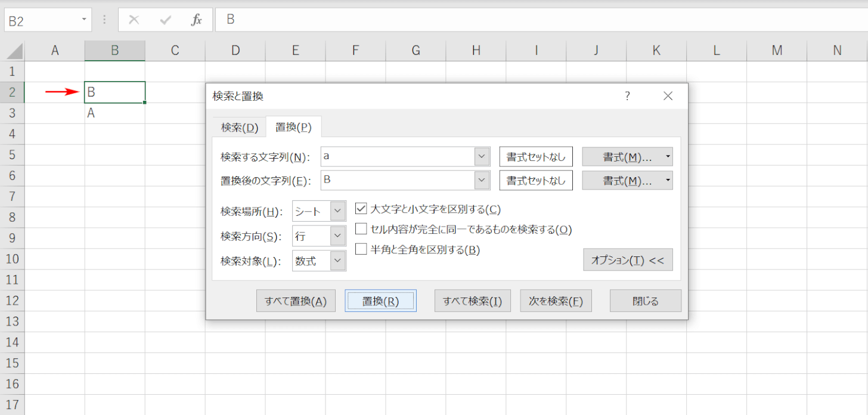Close the Find and Replace dialog with X
Image resolution: width=868 pixels, height=415 pixels.
point(668,96)
